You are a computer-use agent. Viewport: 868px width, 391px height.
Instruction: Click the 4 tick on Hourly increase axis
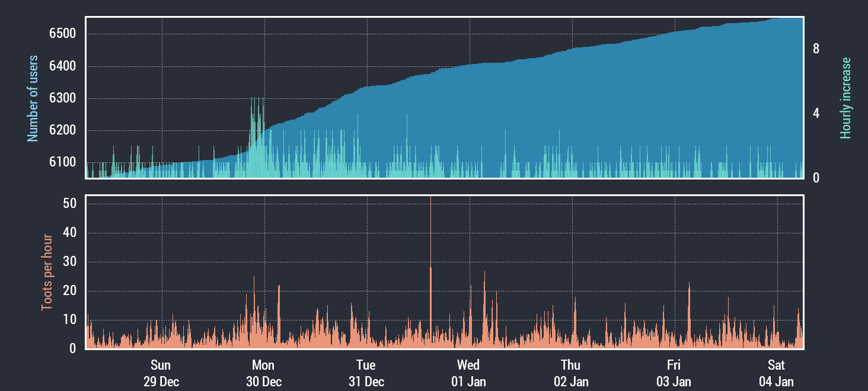point(816,114)
